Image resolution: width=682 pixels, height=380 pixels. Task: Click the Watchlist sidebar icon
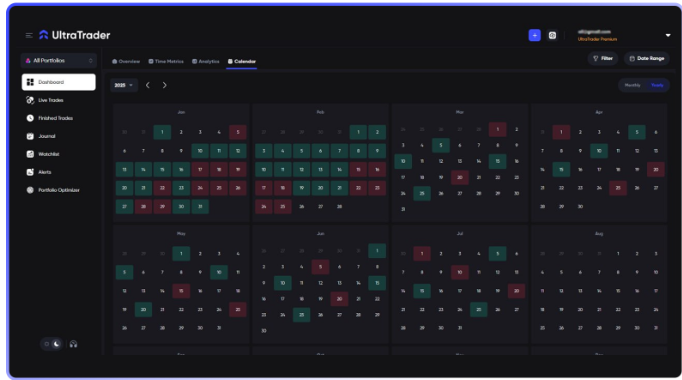pyautogui.click(x=30, y=154)
